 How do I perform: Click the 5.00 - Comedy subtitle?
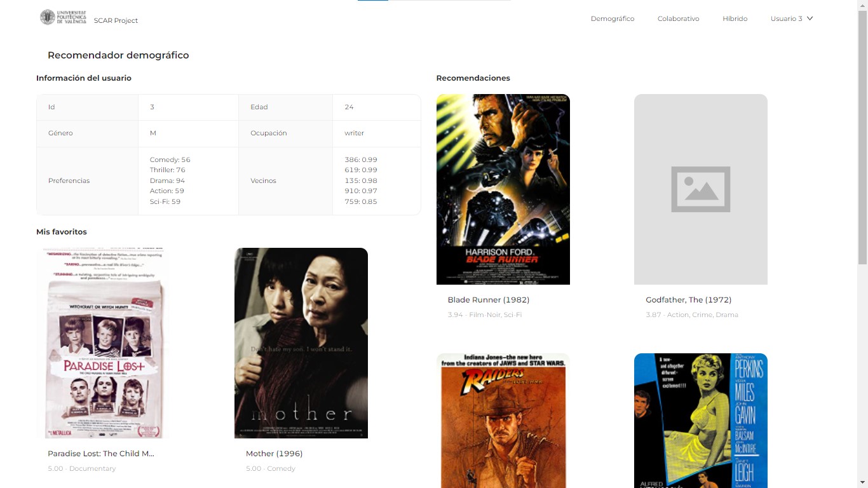coord(271,469)
